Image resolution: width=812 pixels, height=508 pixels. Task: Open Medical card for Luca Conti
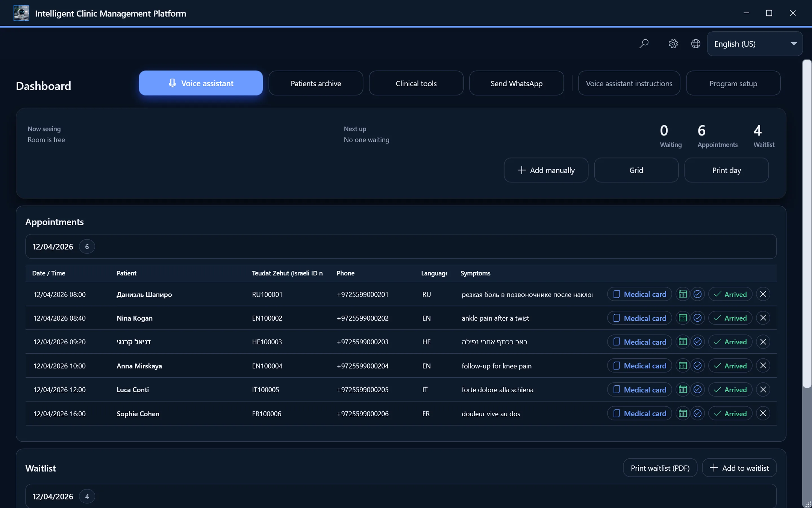pyautogui.click(x=639, y=389)
